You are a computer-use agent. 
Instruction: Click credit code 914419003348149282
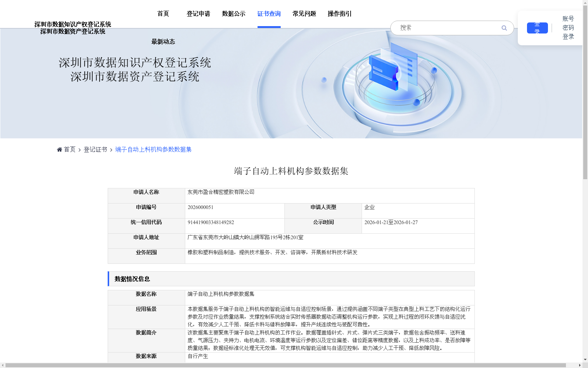(211, 222)
